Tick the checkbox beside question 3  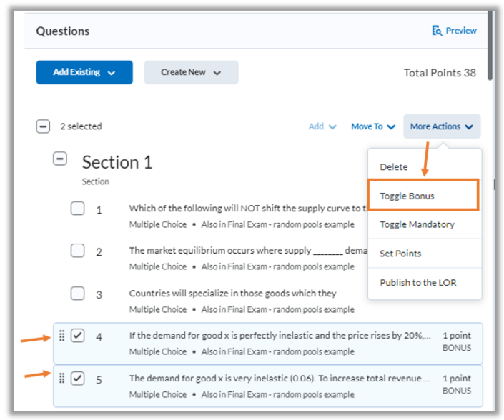(x=78, y=293)
